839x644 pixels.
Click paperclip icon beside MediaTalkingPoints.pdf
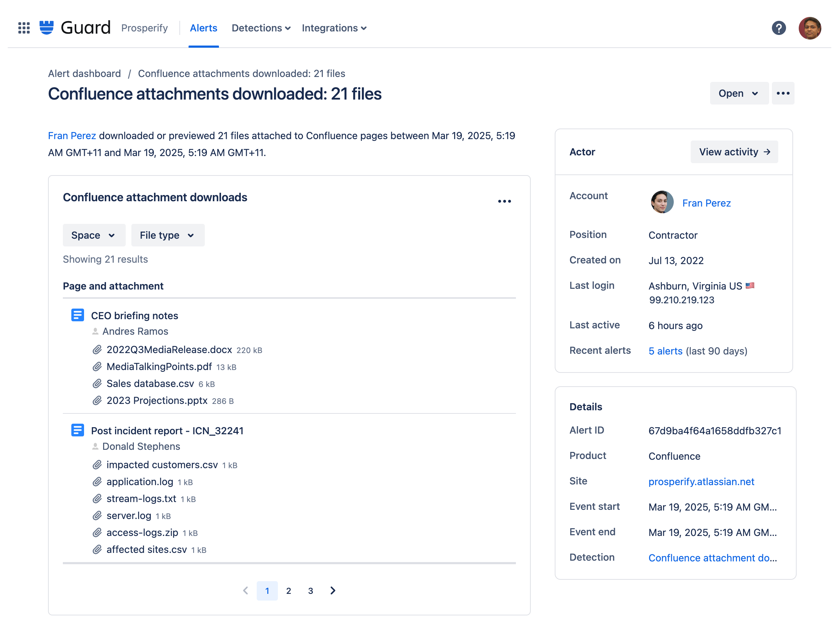click(x=97, y=366)
